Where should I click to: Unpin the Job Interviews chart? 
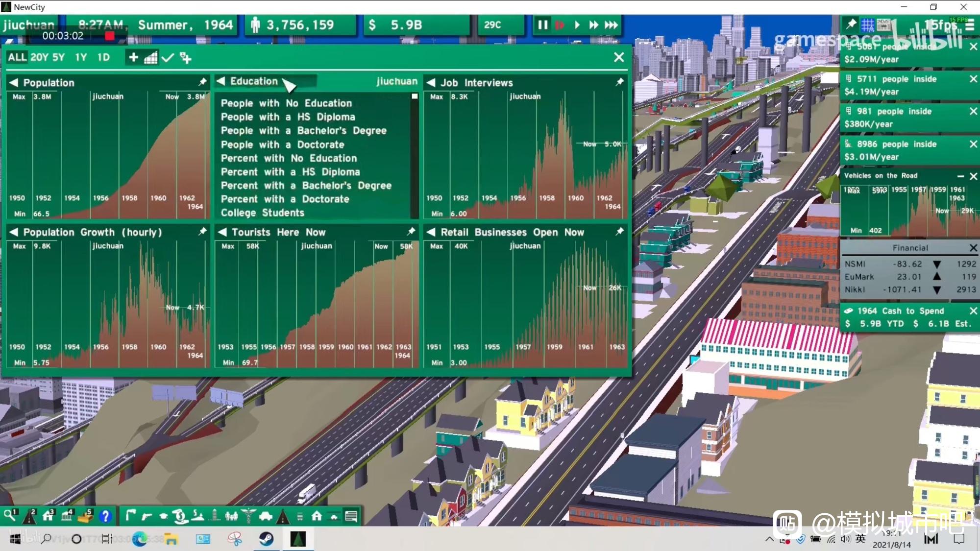pos(620,82)
